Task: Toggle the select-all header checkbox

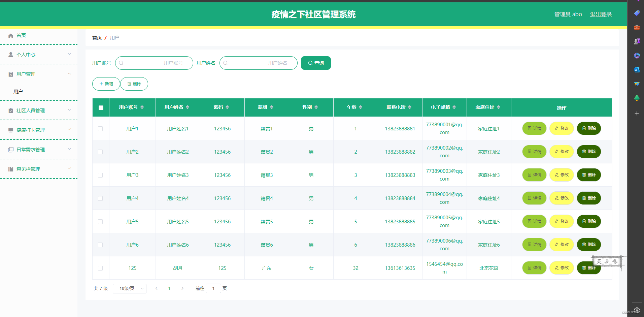Action: click(x=101, y=108)
